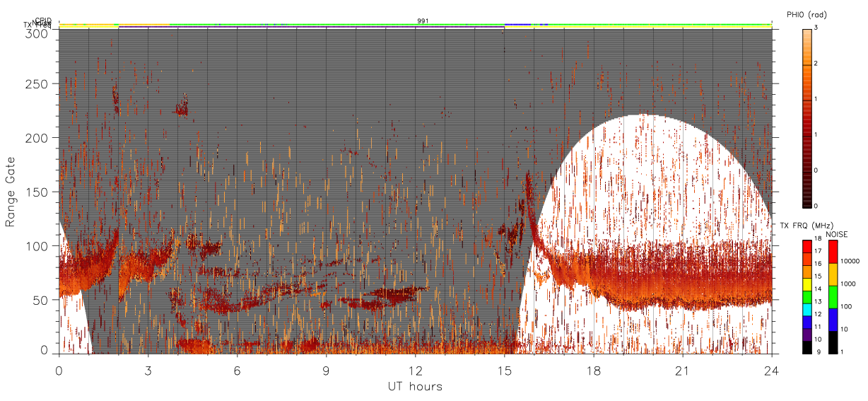Click the PHI0 (rad) color bar
868x401 pixels.
[807, 117]
